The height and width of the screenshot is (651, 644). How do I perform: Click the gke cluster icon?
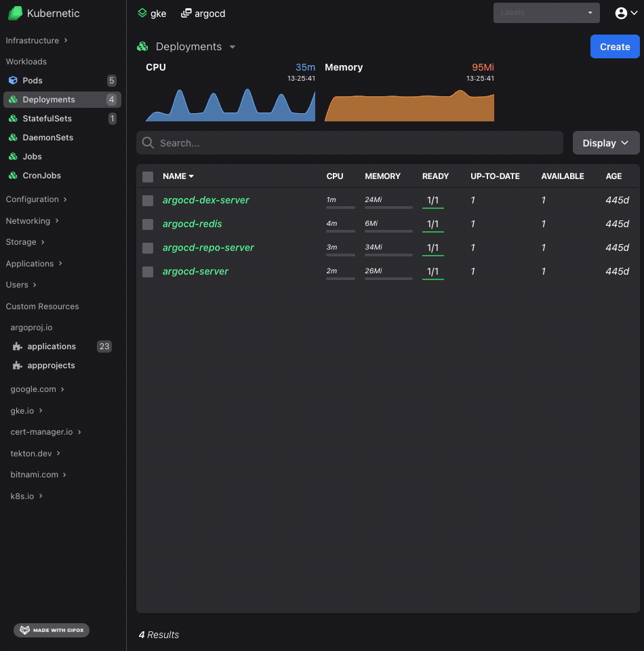(x=142, y=13)
